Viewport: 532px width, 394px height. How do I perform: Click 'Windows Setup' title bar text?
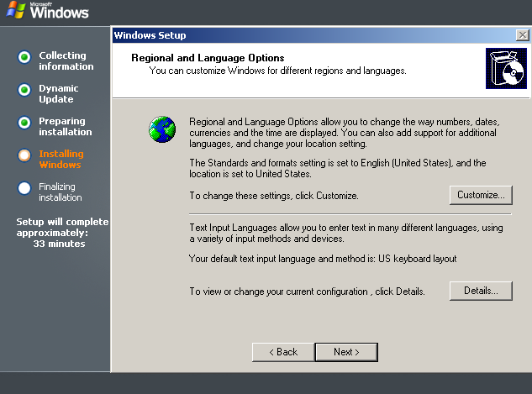(x=150, y=35)
